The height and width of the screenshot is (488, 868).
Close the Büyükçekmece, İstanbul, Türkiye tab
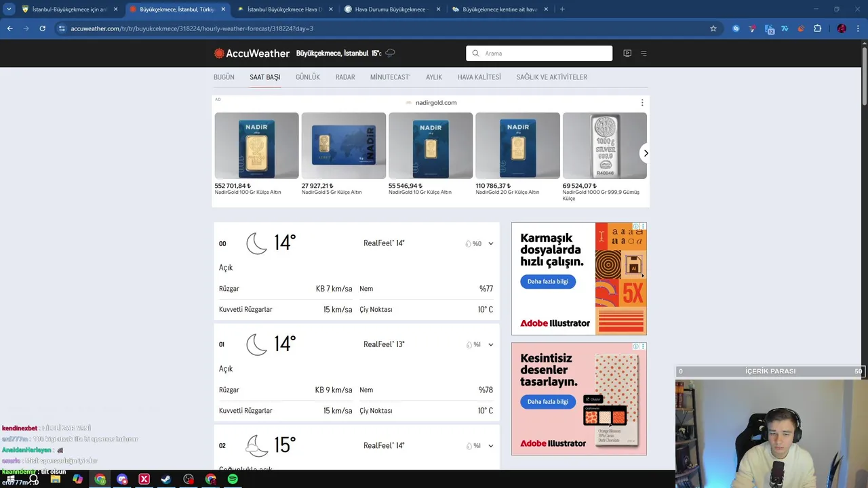tap(223, 9)
